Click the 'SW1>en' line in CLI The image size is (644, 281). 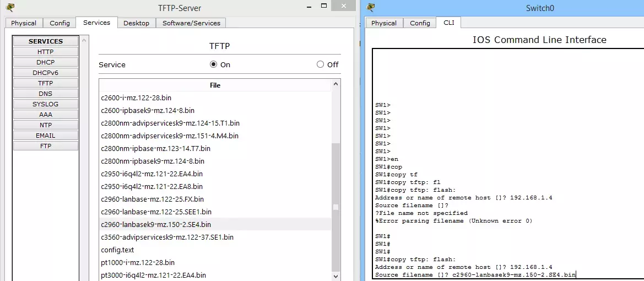(387, 159)
